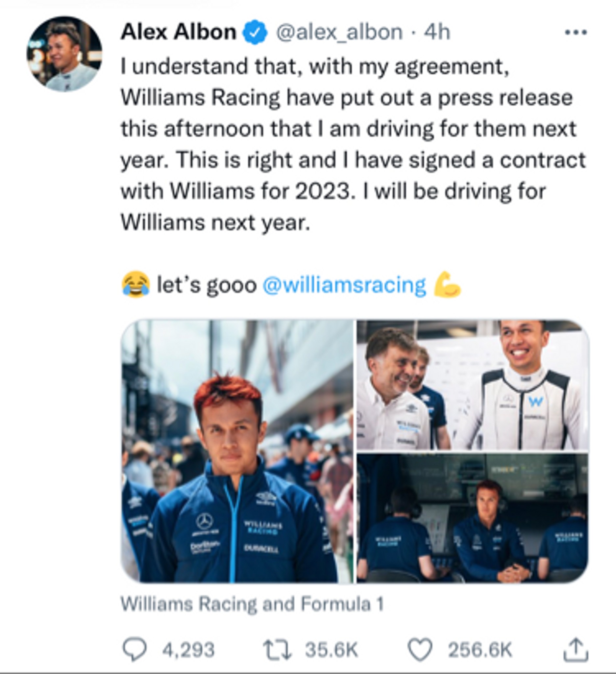
Task: Open the photo of men smiling in white
Action: (x=472, y=385)
